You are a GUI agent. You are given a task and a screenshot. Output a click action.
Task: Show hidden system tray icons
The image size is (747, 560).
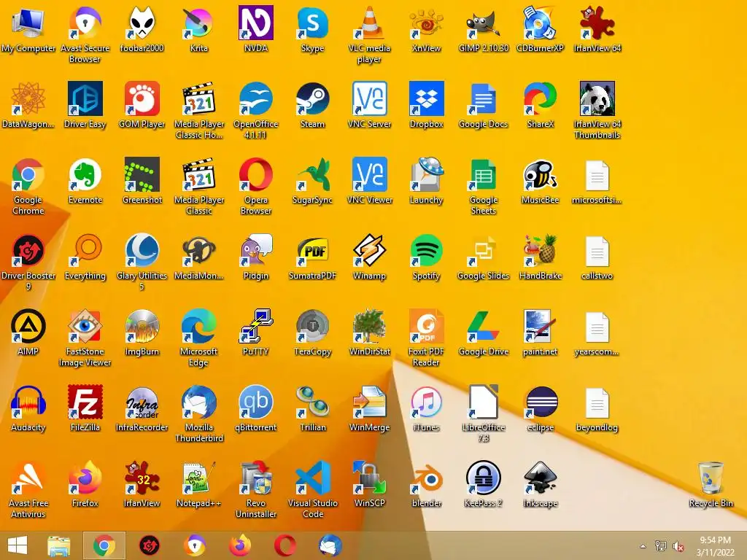pos(643,546)
